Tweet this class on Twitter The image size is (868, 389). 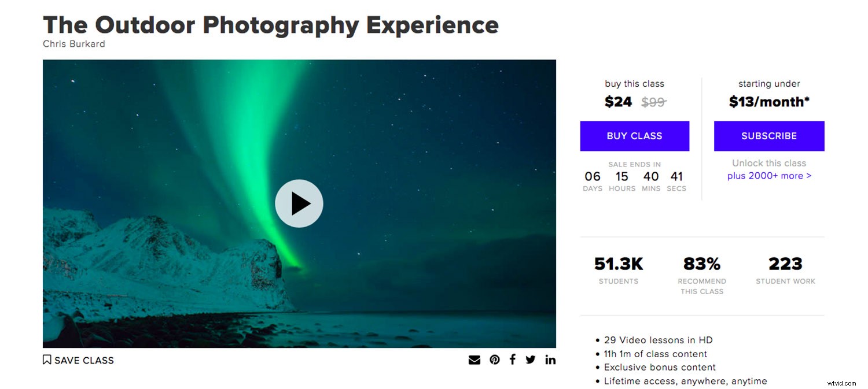point(531,359)
